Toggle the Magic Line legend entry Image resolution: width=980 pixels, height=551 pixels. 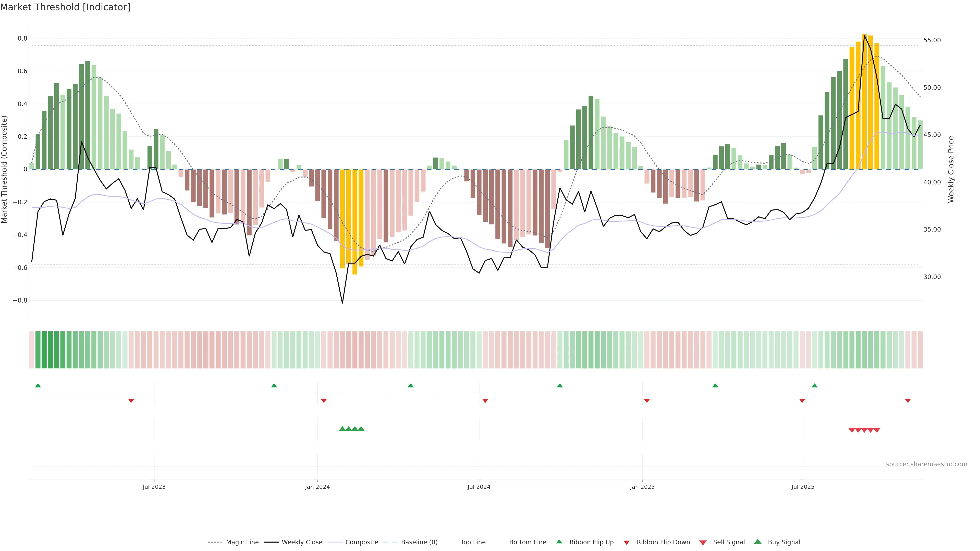pos(242,542)
